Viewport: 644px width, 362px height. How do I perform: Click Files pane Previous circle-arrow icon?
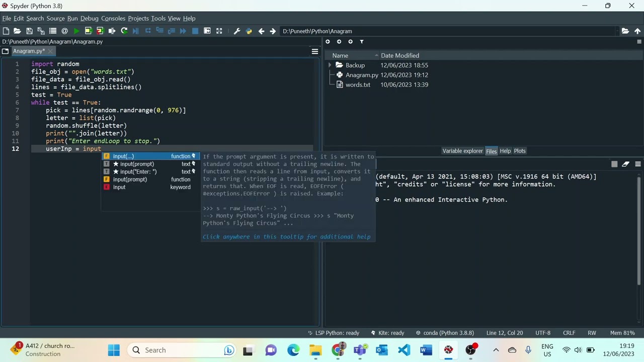tap(328, 42)
